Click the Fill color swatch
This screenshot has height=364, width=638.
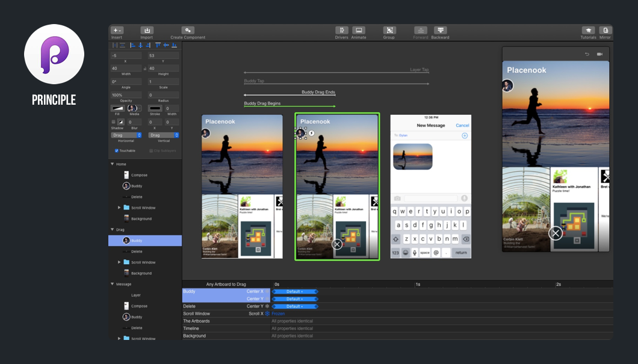117,108
